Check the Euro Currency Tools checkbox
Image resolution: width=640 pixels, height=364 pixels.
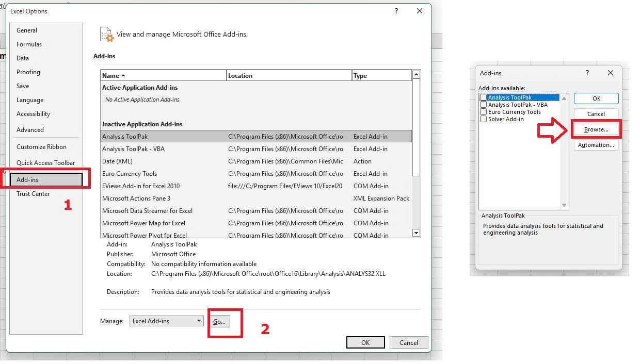point(483,112)
